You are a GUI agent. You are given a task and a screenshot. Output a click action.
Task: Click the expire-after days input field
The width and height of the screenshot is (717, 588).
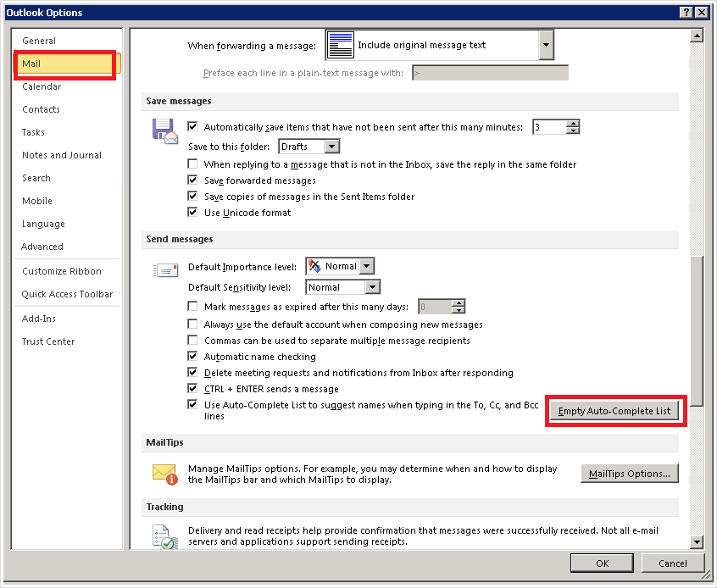coord(435,307)
